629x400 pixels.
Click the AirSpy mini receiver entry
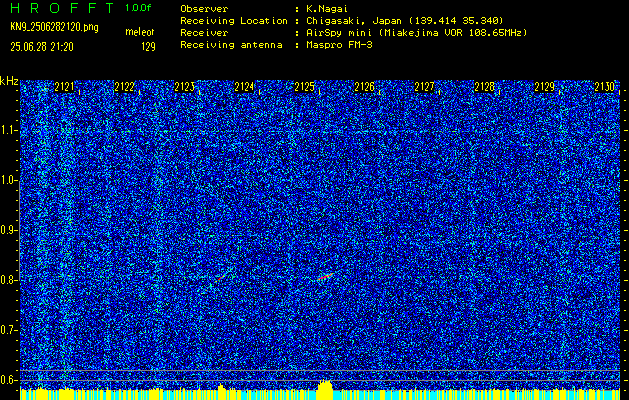(x=416, y=33)
